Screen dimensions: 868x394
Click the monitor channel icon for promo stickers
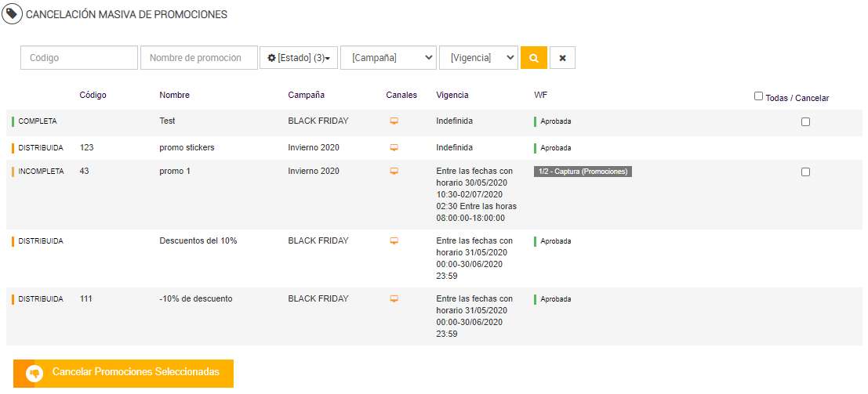click(394, 147)
